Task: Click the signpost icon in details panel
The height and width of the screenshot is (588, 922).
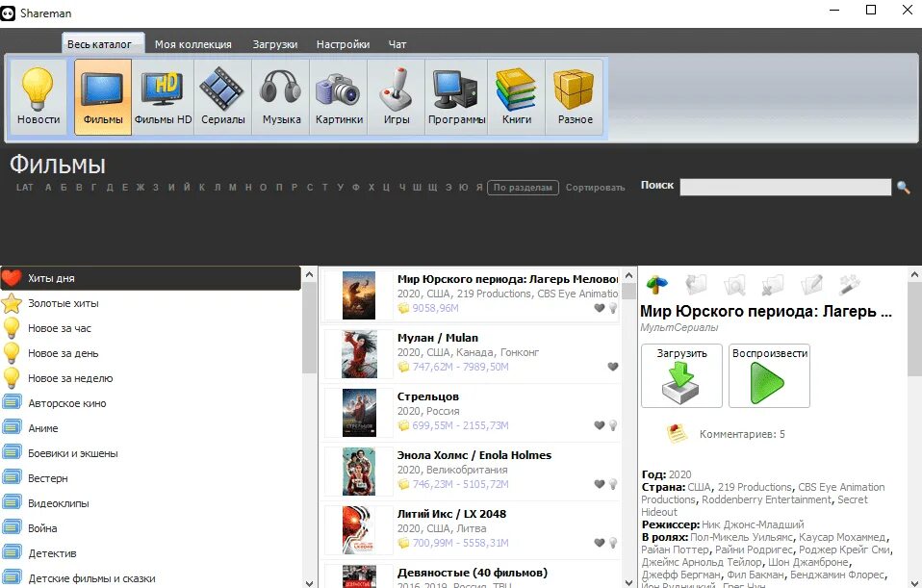Action: click(x=656, y=285)
